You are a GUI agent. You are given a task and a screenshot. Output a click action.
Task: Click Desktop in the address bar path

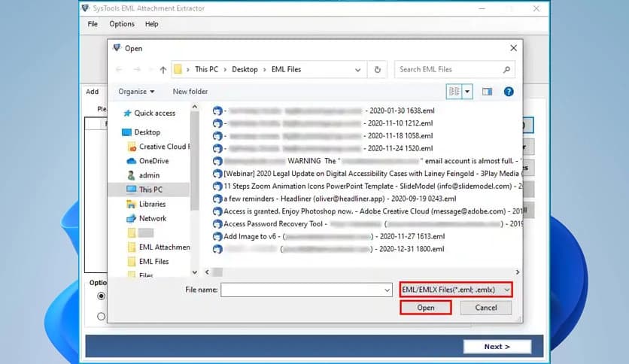[x=245, y=70]
